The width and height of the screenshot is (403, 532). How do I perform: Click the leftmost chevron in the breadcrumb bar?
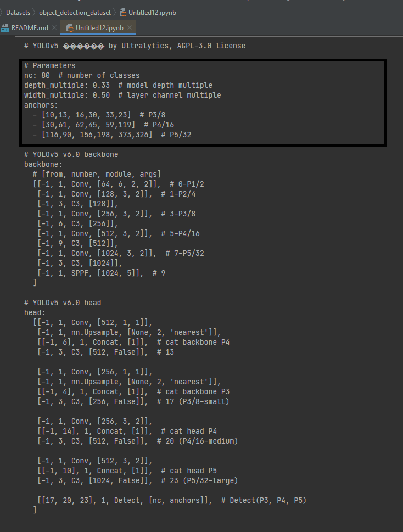tap(2, 12)
